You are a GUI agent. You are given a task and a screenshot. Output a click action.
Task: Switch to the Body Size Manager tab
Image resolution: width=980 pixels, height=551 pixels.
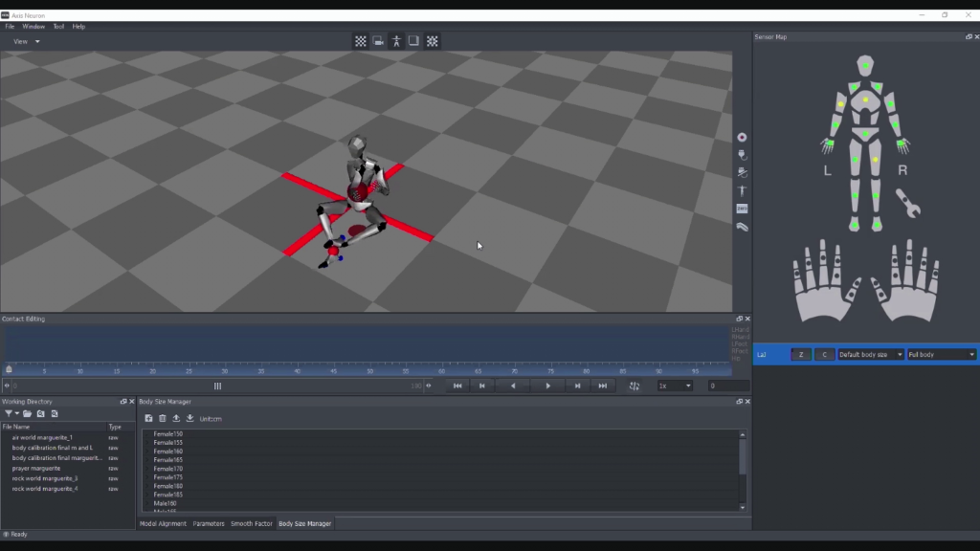pos(305,523)
